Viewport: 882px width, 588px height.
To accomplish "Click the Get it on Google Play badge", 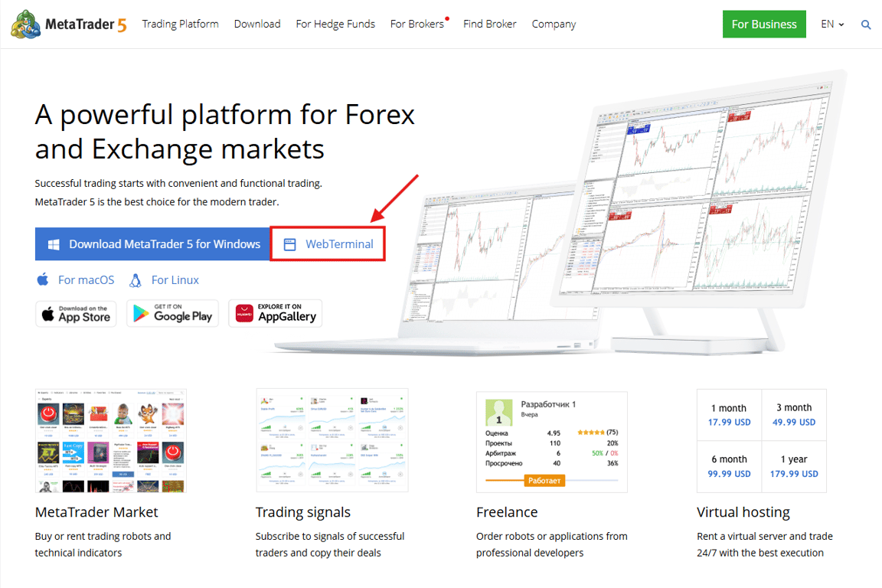I will click(172, 313).
